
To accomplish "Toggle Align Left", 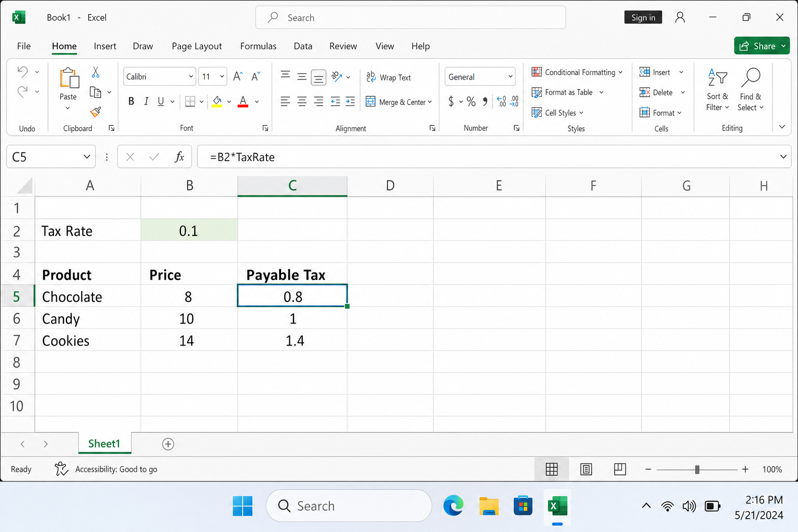I will (285, 101).
